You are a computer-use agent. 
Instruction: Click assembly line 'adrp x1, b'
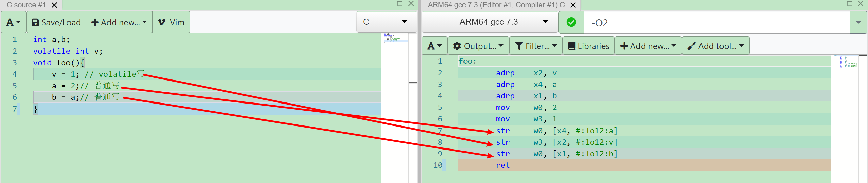[526, 96]
